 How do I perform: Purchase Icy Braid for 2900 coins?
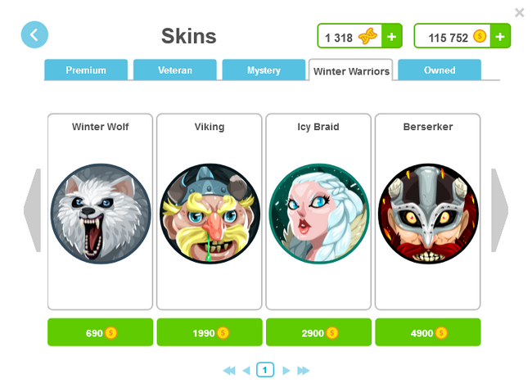[x=318, y=332]
